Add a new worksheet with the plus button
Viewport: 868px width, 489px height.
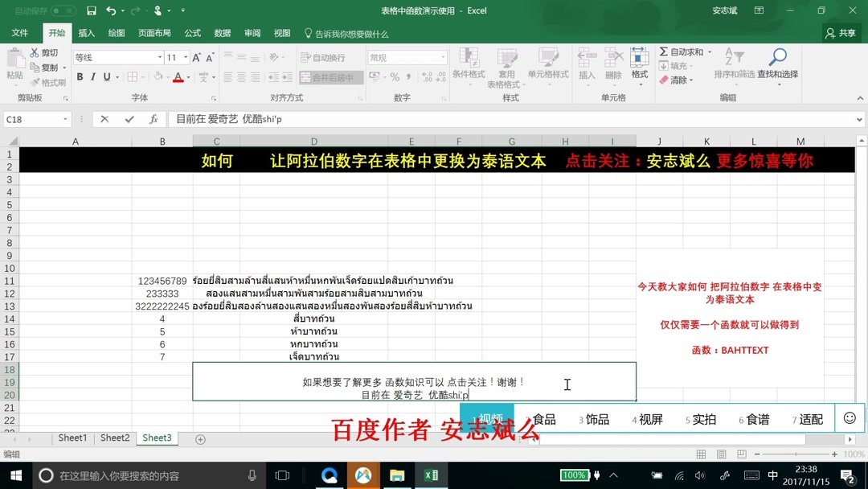click(x=198, y=438)
